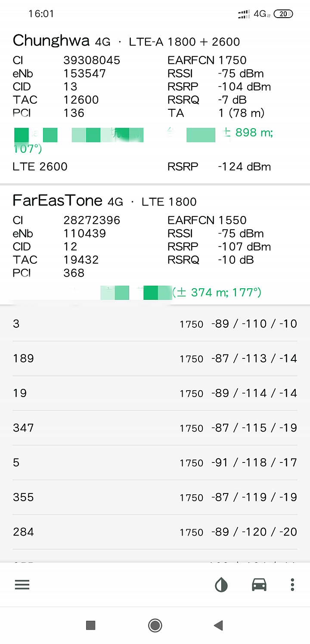This screenshot has height=644, width=310.
Task: Tap the green ± 898 m location link
Action: tap(248, 132)
